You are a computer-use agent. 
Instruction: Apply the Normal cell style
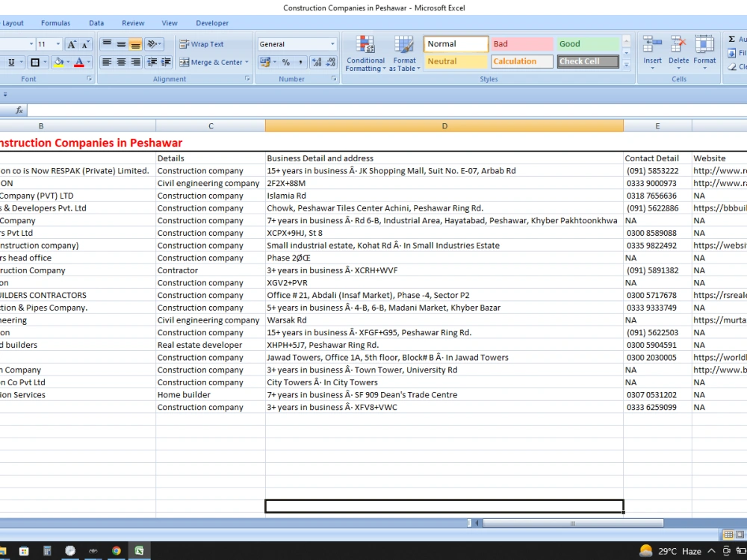[x=456, y=44]
